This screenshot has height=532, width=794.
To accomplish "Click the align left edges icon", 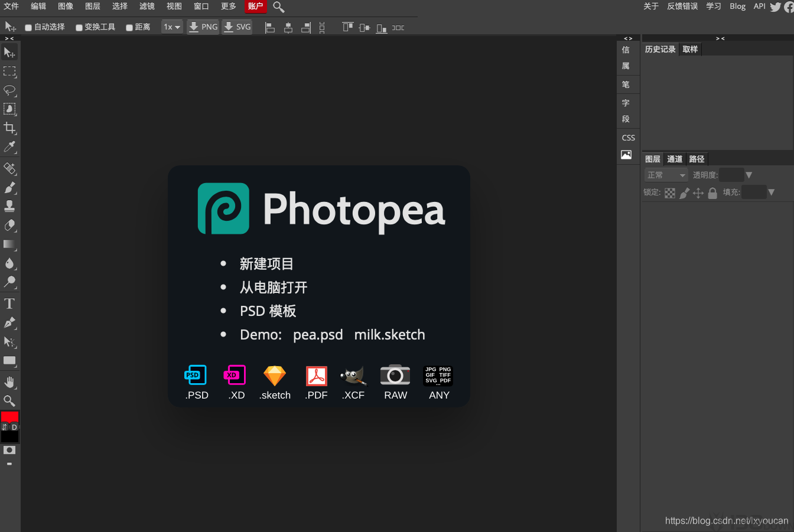I will pyautogui.click(x=270, y=27).
